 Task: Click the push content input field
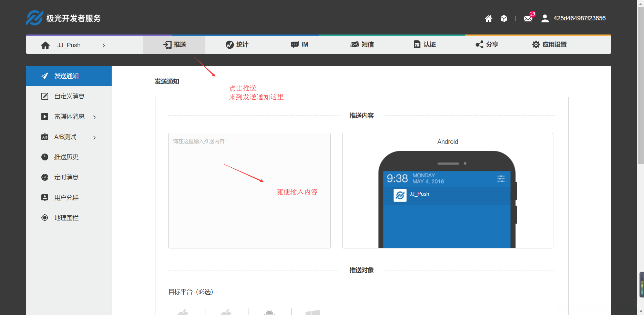coord(249,190)
